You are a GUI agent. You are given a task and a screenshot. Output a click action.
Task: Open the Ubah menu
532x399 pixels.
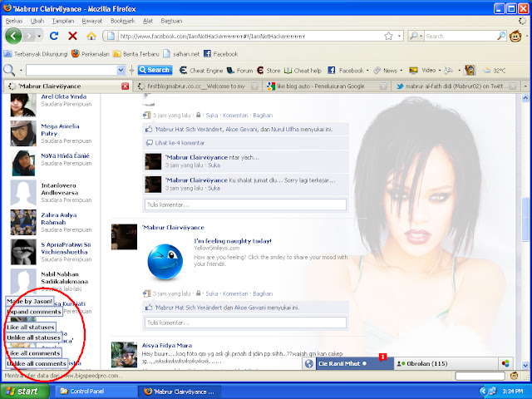click(x=37, y=21)
